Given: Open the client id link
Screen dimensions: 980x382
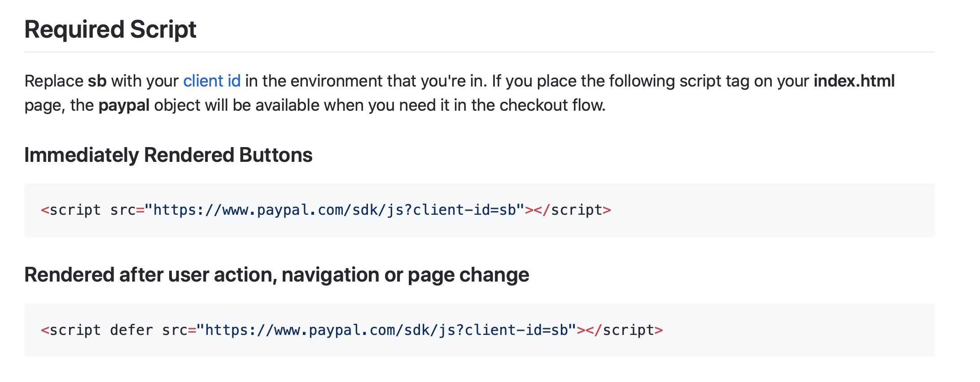Looking at the screenshot, I should tap(212, 81).
